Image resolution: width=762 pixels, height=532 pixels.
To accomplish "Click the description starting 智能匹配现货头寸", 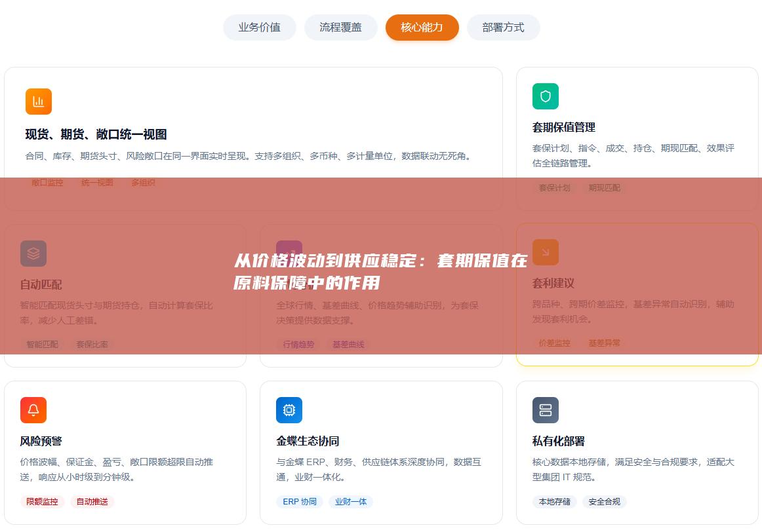I will pos(117,313).
